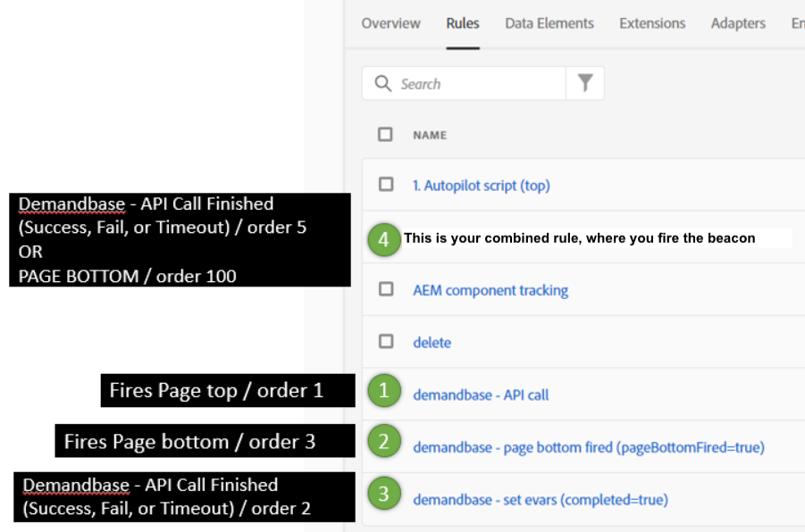The height and width of the screenshot is (532, 805).
Task: Check the box for 1. Autopilot script (top)
Action: tap(386, 184)
